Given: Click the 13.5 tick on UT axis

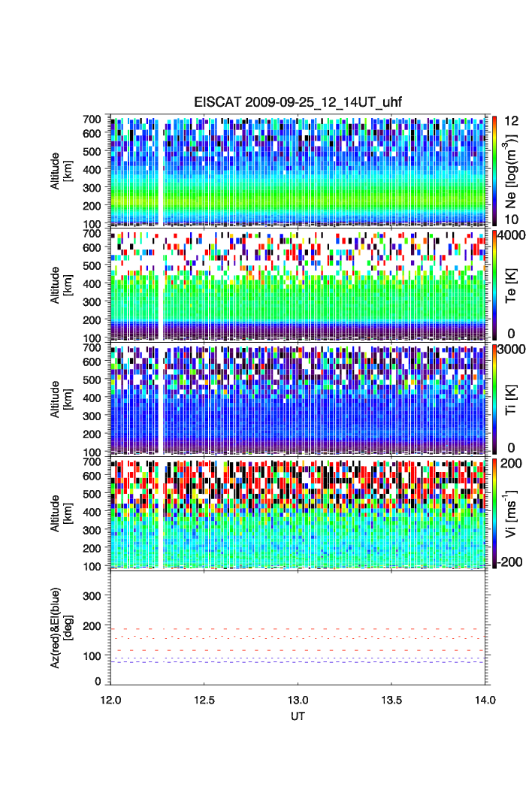Looking at the screenshot, I should tap(392, 700).
